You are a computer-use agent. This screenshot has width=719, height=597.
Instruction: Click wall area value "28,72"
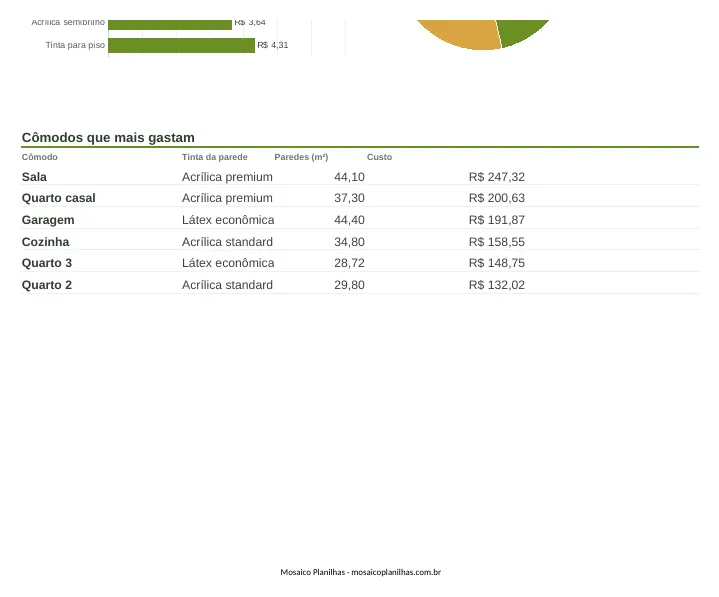coord(349,263)
